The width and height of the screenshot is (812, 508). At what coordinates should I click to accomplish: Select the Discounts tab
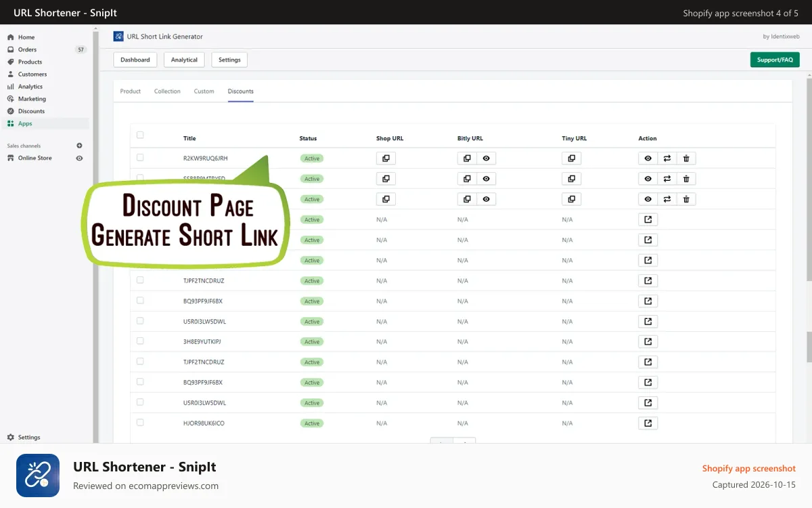click(241, 91)
